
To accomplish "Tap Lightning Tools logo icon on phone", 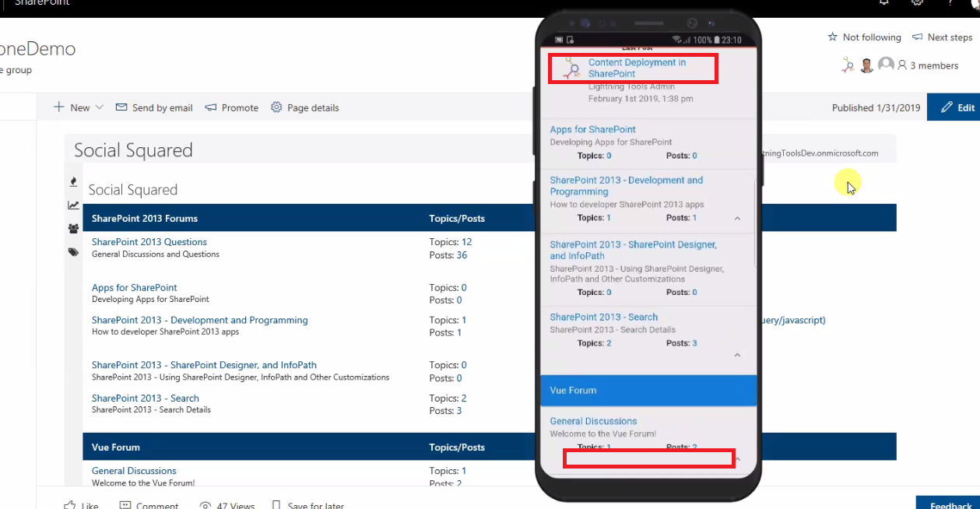I will 571,68.
